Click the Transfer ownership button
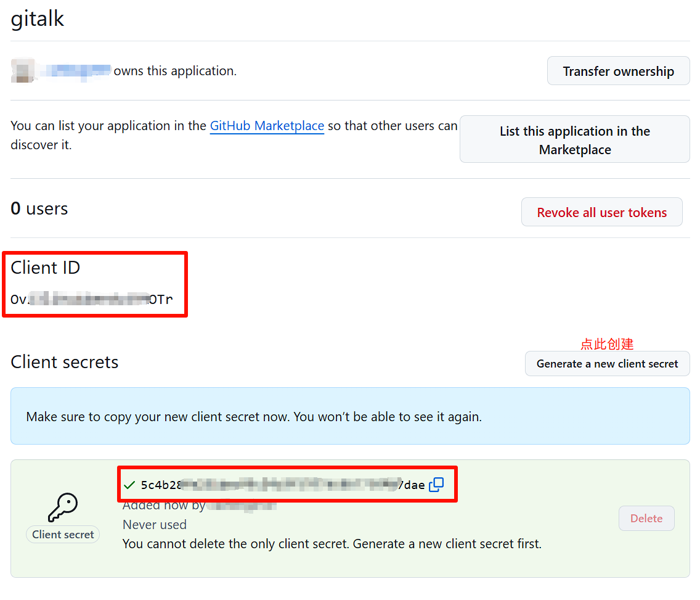The width and height of the screenshot is (700, 600). click(x=618, y=71)
